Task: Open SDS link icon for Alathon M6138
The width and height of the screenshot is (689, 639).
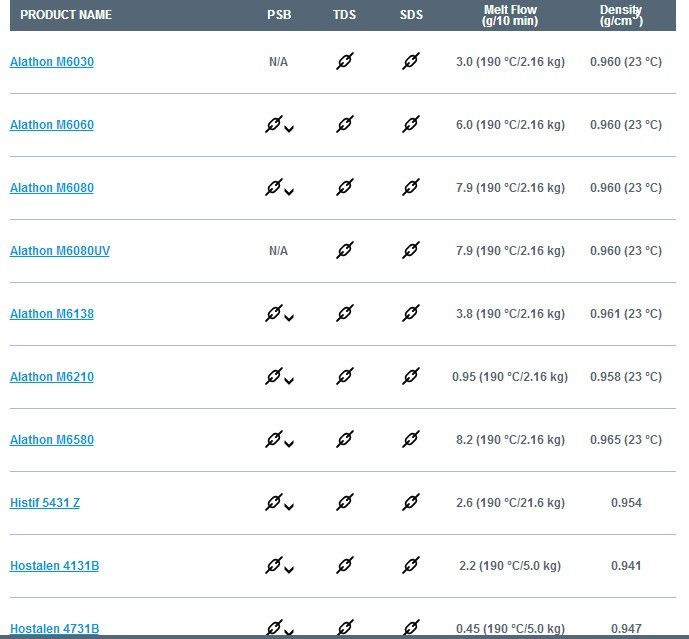Action: [411, 313]
